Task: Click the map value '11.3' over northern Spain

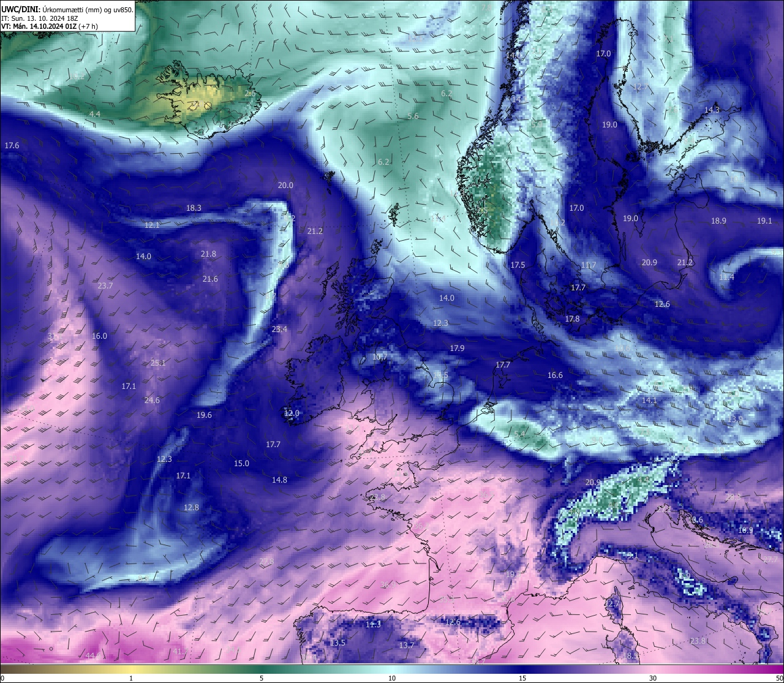Action: pyautogui.click(x=373, y=624)
